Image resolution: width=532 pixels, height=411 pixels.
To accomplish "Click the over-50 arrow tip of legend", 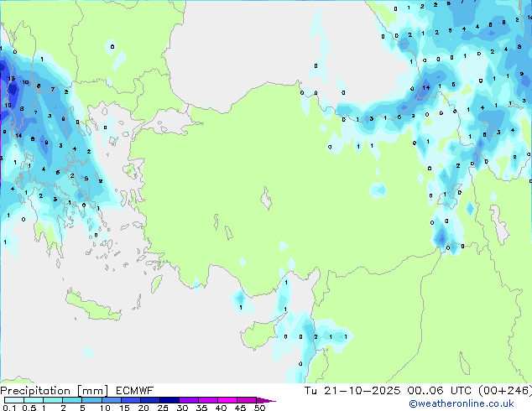I will (x=266, y=400).
